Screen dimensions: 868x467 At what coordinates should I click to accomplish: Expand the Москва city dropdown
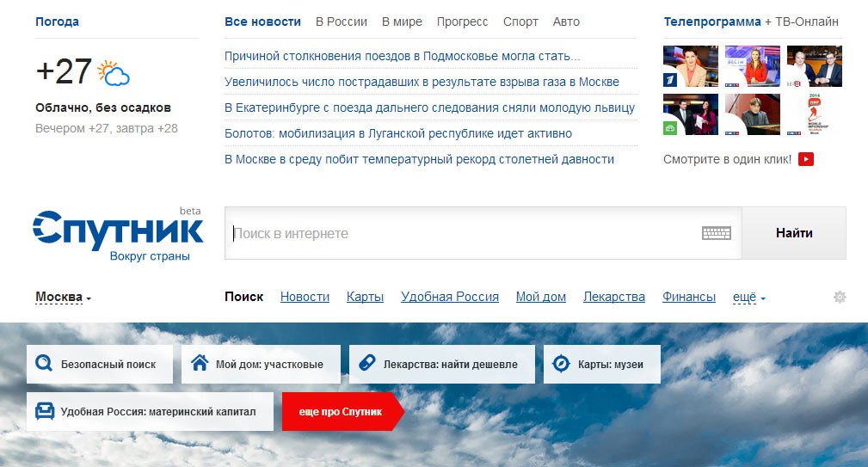click(63, 297)
